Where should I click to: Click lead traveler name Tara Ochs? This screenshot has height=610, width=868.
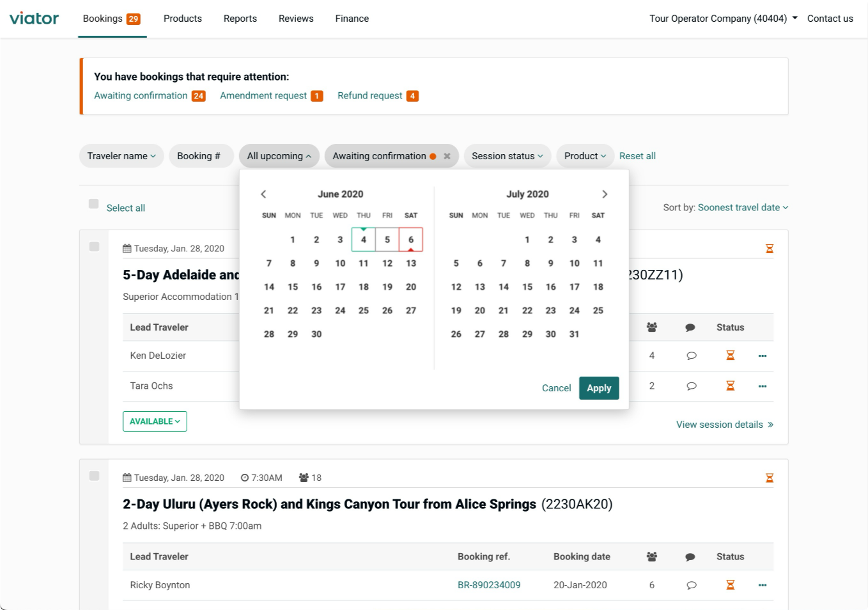click(151, 386)
